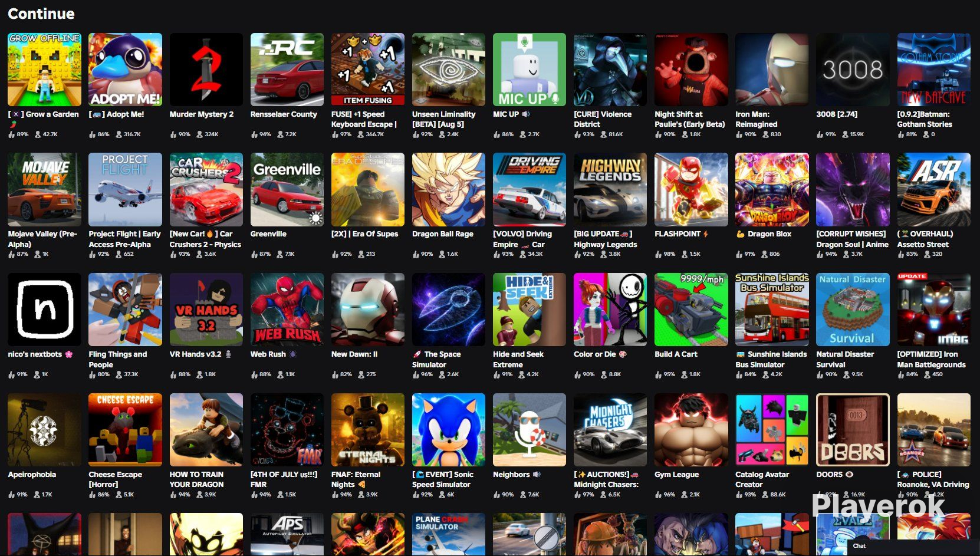Select the Sunshine Islands Bus Simulator thumbnail

(772, 310)
